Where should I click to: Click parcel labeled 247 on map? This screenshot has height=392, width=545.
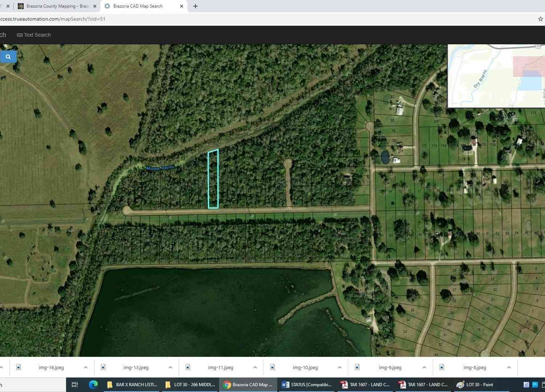437,121
